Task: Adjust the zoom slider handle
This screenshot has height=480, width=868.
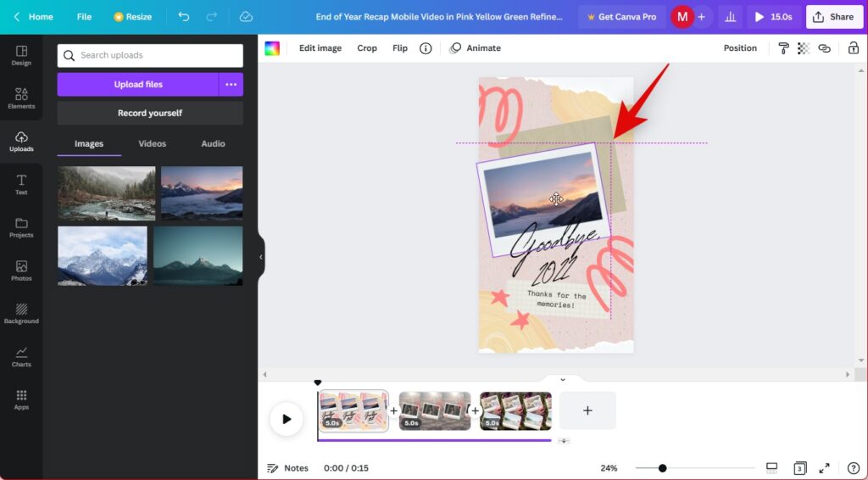Action: tap(662, 468)
